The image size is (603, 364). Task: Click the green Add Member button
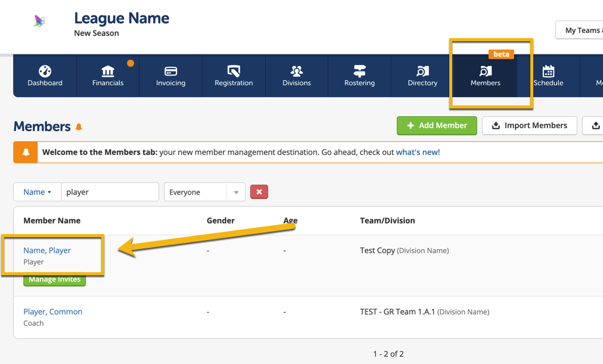(437, 126)
